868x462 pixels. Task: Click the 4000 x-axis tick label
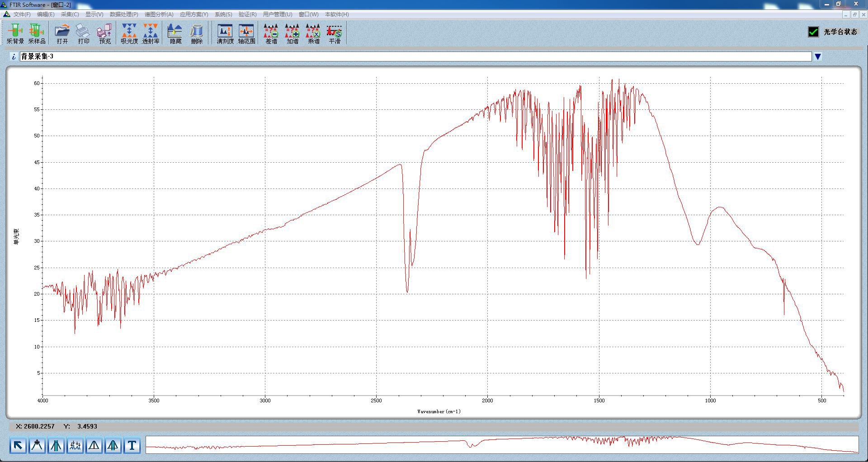click(x=42, y=401)
